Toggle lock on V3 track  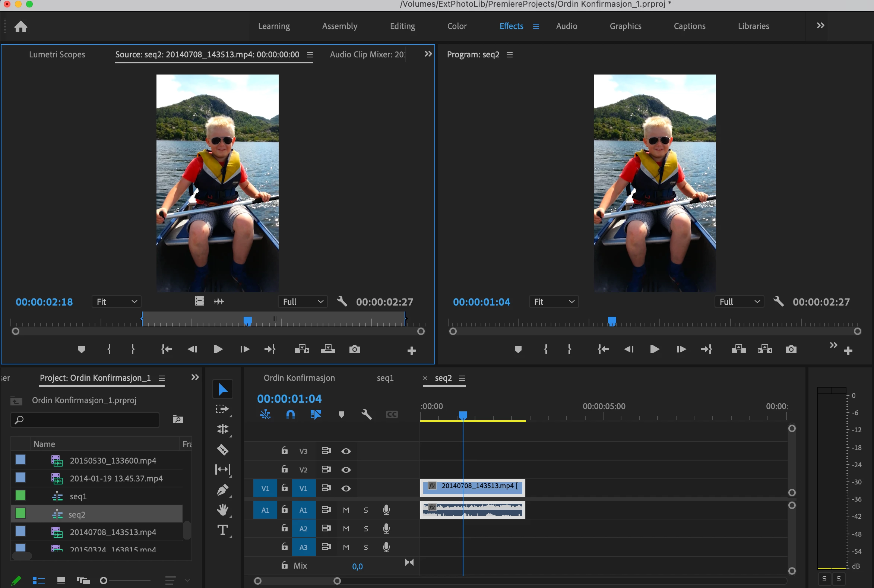(285, 451)
